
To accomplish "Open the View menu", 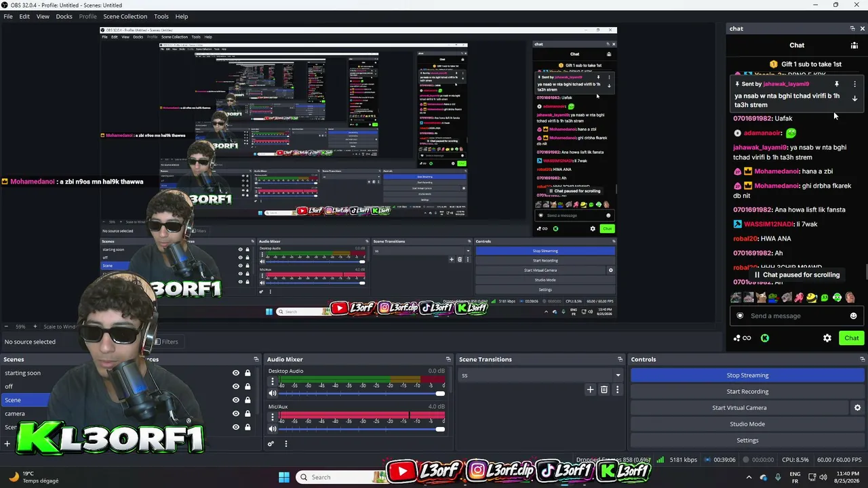I will (x=43, y=16).
